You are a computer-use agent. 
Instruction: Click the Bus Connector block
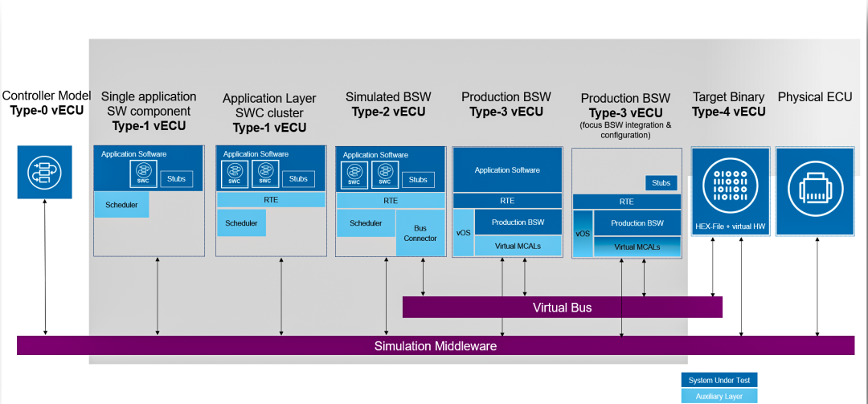tap(420, 232)
